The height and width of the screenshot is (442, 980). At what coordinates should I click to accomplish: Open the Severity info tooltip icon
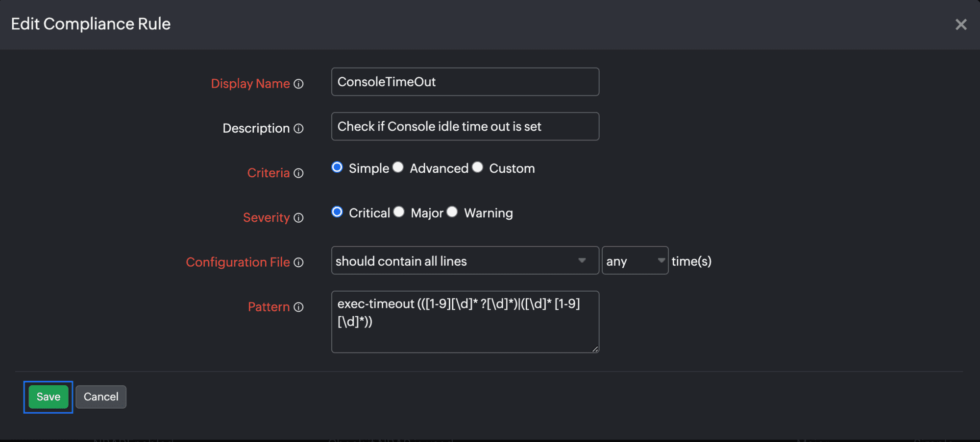pyautogui.click(x=298, y=218)
